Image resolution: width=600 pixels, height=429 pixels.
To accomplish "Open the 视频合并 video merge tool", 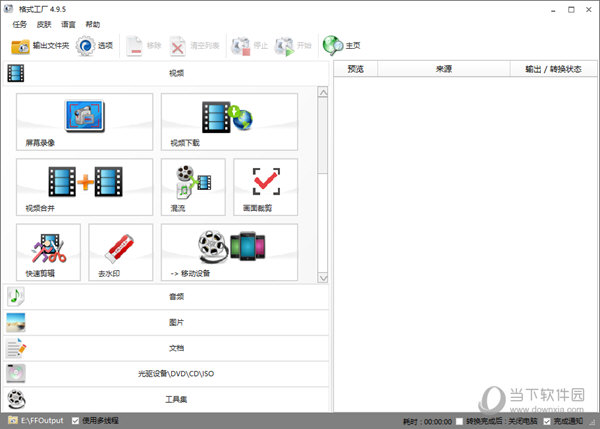I will tap(84, 187).
